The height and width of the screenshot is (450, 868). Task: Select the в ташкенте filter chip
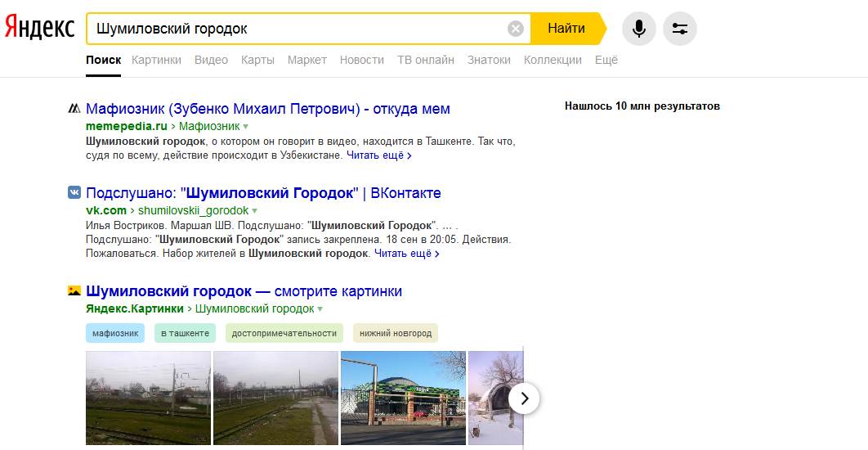point(185,333)
